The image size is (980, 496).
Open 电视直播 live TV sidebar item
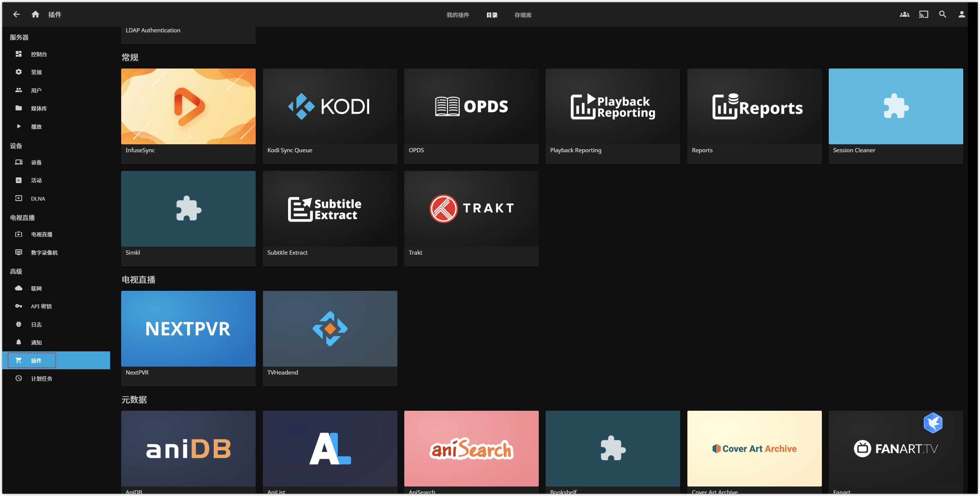(56, 234)
